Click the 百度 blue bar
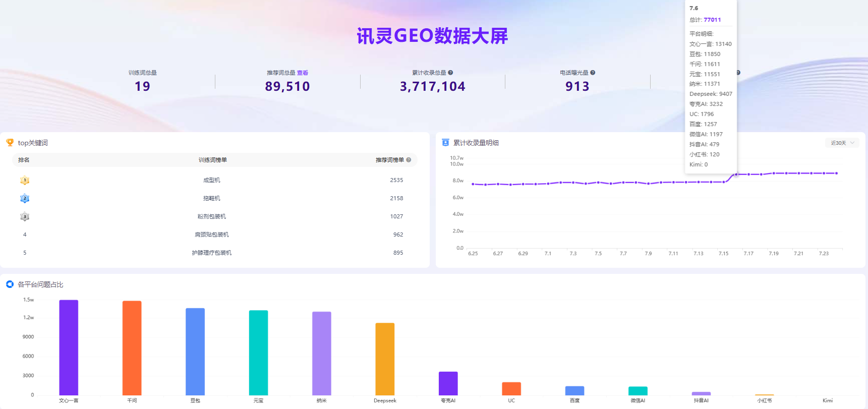868x409 pixels. click(x=575, y=390)
